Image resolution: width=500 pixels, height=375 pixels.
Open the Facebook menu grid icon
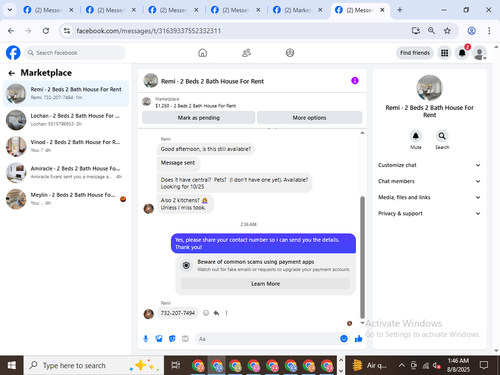[x=444, y=53]
